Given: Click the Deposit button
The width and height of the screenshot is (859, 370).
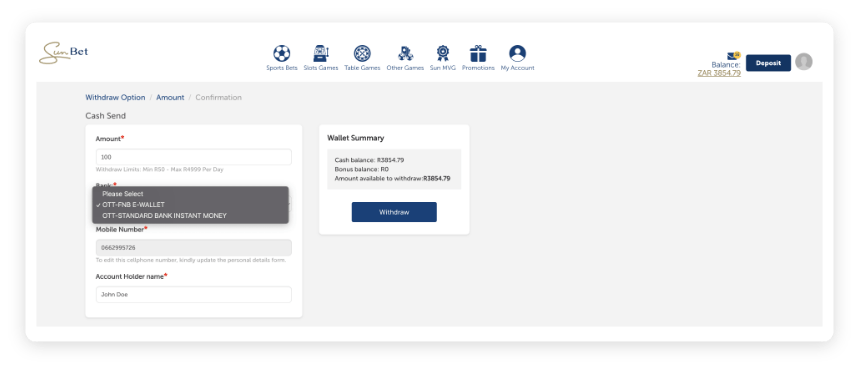Looking at the screenshot, I should point(768,63).
